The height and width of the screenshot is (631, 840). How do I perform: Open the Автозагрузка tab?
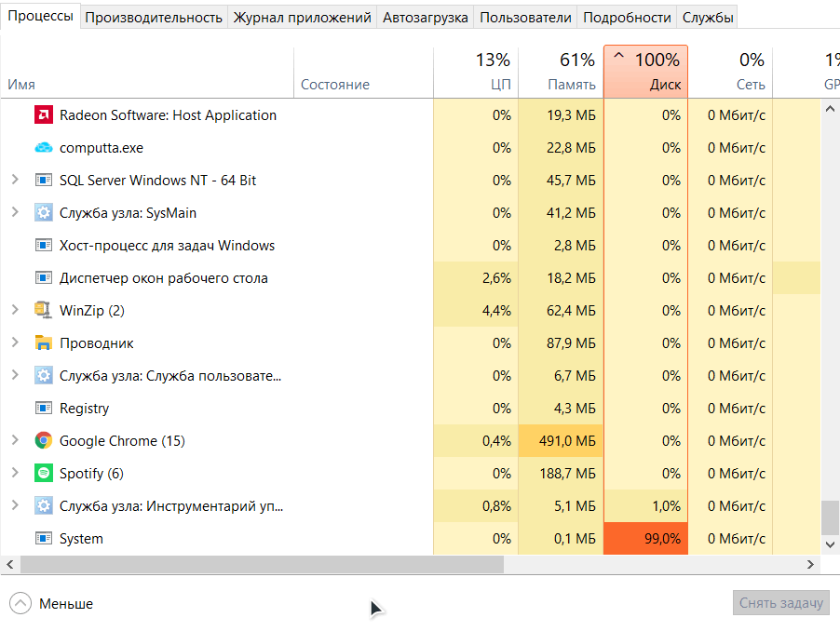pos(427,17)
